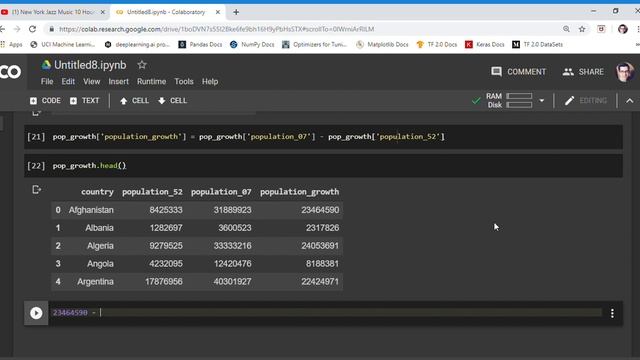The image size is (640, 360).
Task: Click the red browser extension icon
Action: 601,29
